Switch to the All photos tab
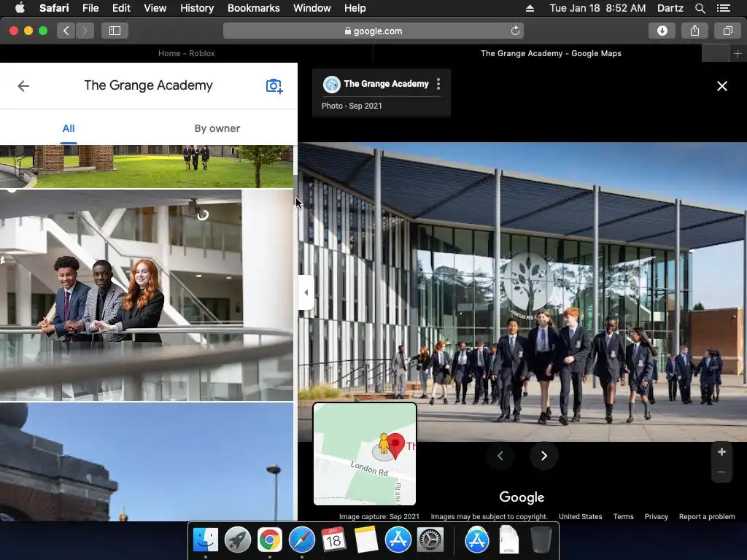747x560 pixels. coord(69,128)
